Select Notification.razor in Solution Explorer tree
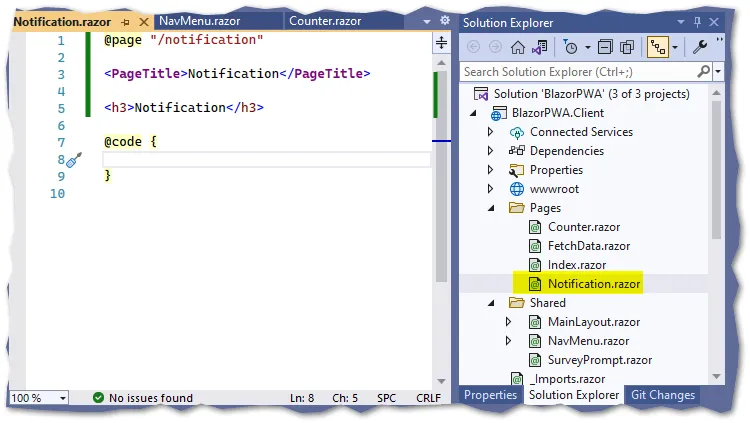Screen dimensions: 750x423 [x=594, y=284]
